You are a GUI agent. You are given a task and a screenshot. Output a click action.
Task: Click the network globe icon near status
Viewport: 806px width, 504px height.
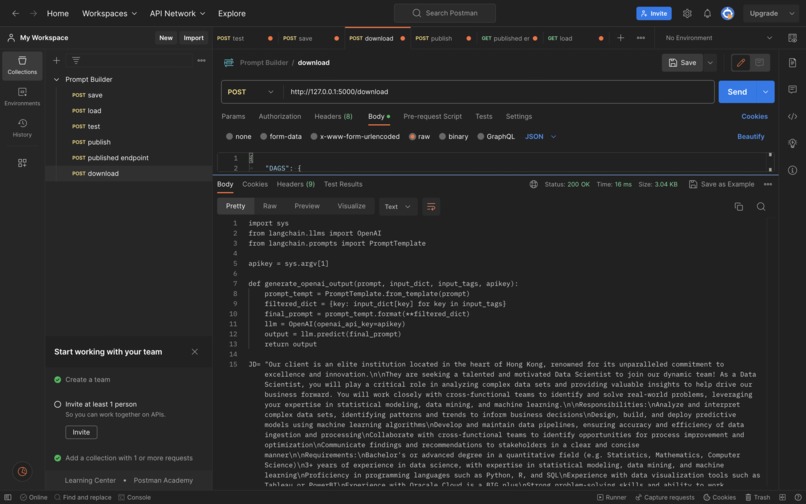pyautogui.click(x=533, y=184)
